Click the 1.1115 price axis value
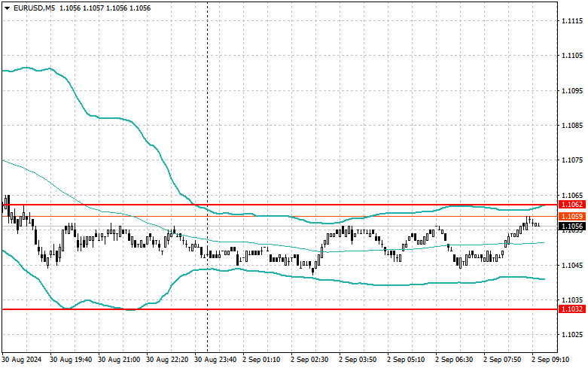588x368 pixels. click(573, 20)
